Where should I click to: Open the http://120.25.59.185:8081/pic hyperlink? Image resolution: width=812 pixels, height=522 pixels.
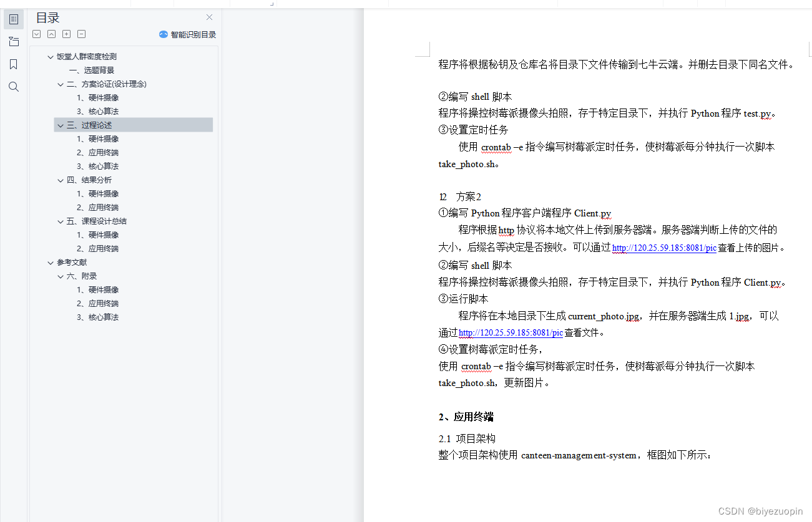pyautogui.click(x=664, y=248)
